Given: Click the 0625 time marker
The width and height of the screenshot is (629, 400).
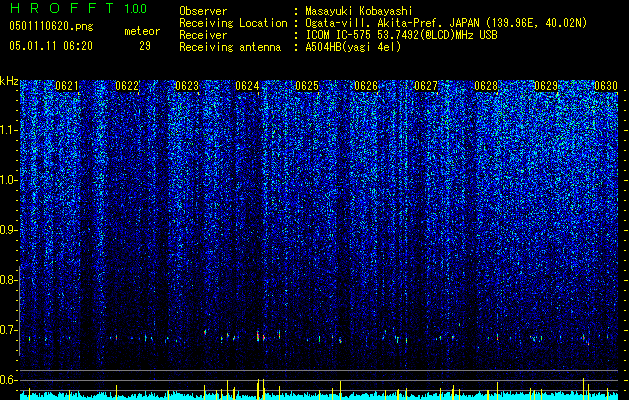Looking at the screenshot, I should (307, 86).
